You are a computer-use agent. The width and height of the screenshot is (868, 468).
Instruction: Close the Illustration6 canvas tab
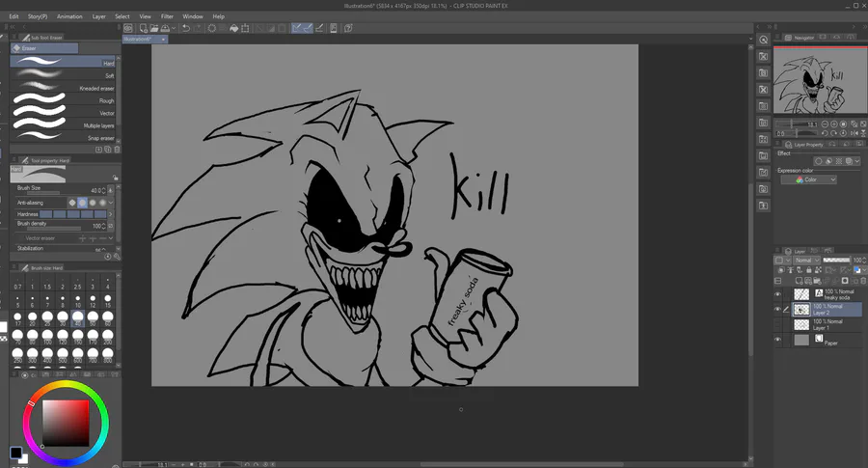point(163,40)
